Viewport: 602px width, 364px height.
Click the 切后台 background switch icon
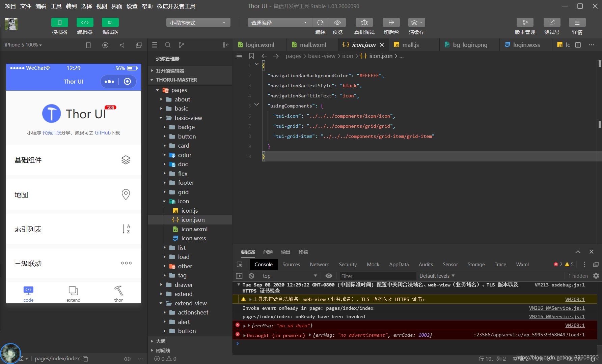[391, 23]
